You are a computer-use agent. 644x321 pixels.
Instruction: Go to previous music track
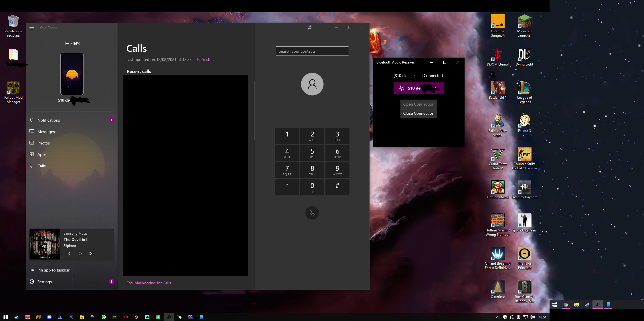tap(68, 253)
